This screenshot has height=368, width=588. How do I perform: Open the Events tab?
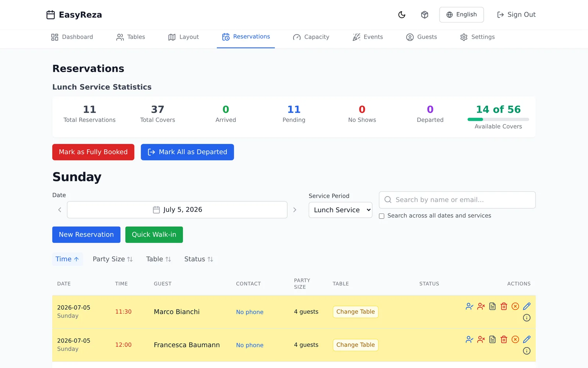[x=367, y=37]
